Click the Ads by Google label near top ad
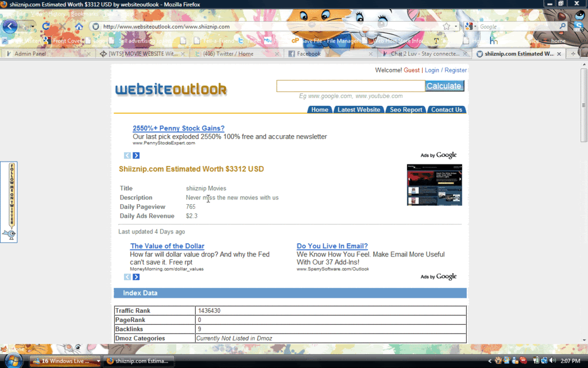 pyautogui.click(x=438, y=155)
